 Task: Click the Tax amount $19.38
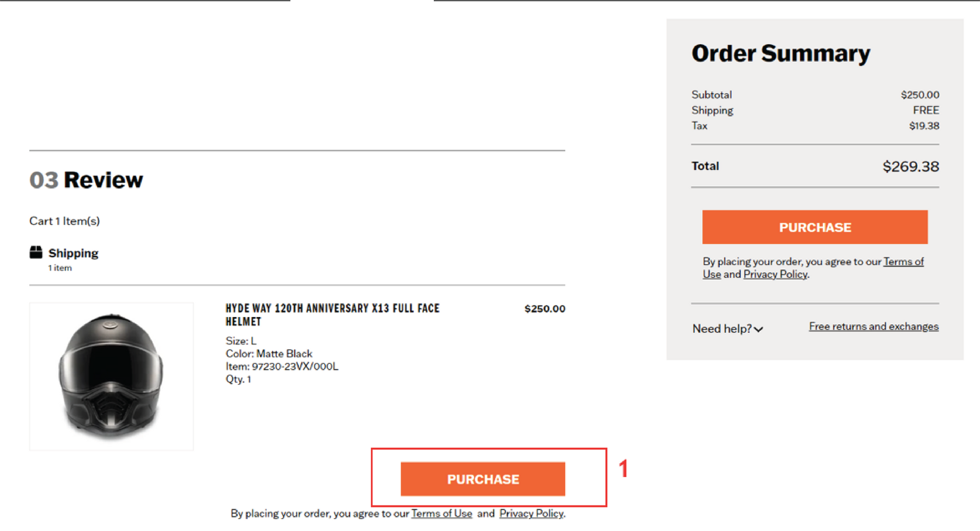924,126
